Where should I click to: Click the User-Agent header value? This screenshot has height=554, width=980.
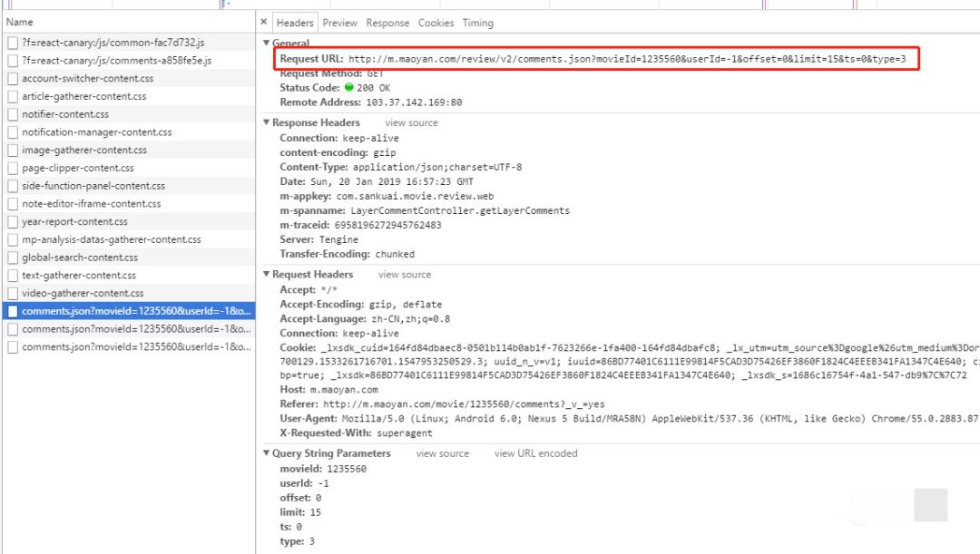point(660,419)
